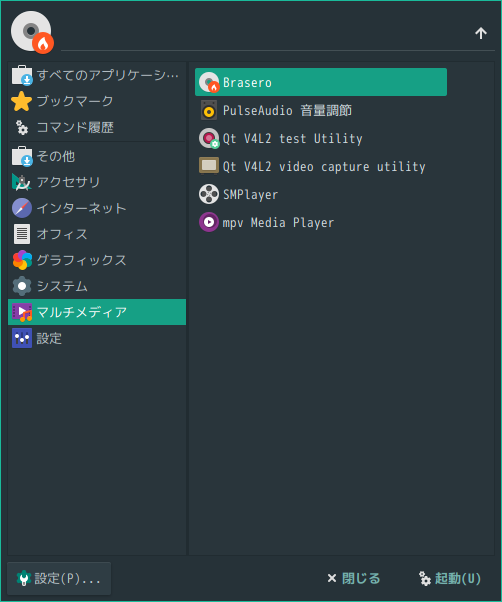
Task: Open the 設定 category in sidebar
Action: coord(97,338)
